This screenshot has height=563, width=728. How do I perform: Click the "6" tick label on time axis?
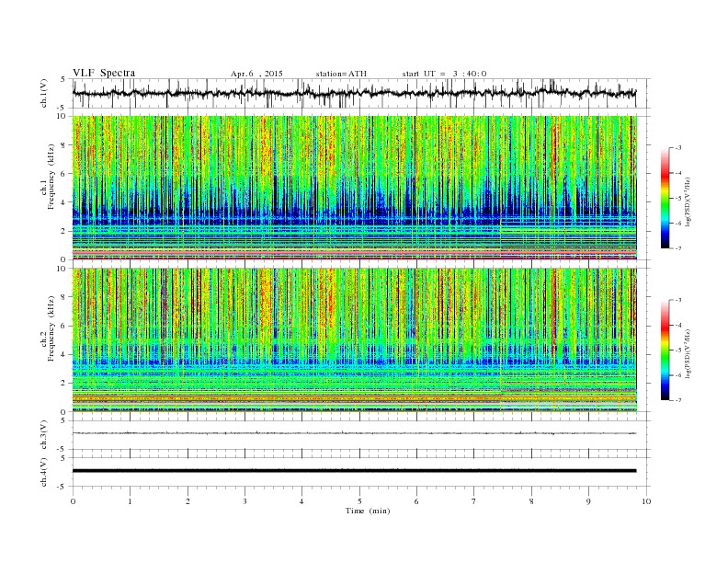tap(417, 501)
